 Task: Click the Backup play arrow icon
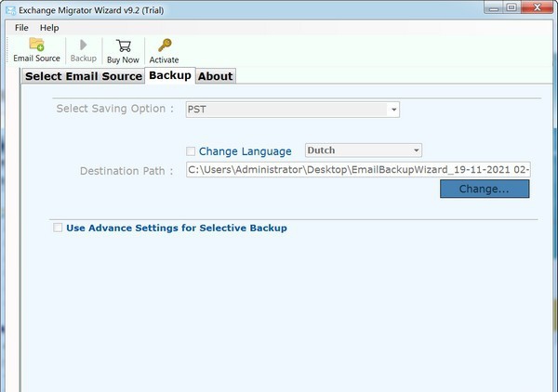84,45
